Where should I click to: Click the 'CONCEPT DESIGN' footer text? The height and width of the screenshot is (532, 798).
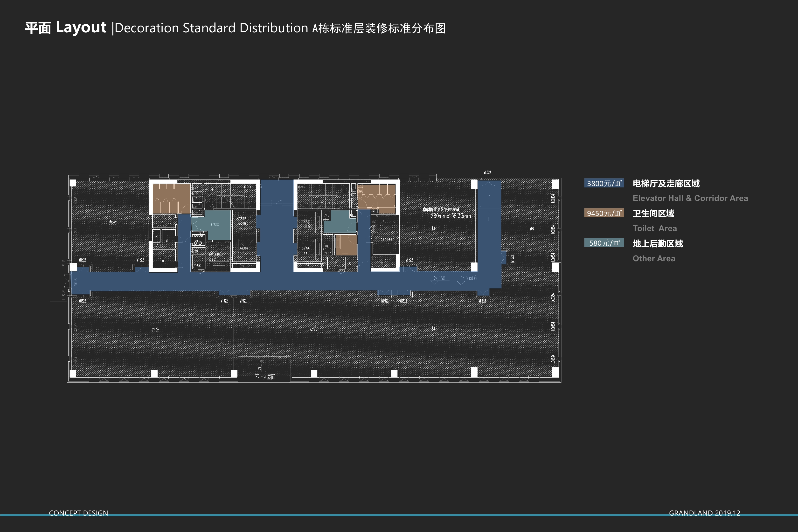[78, 513]
